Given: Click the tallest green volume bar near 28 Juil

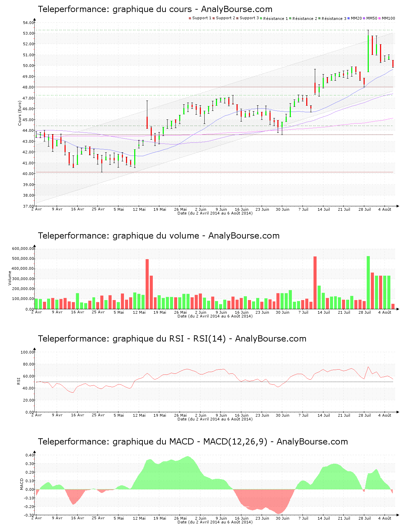Looking at the screenshot, I should tap(368, 282).
